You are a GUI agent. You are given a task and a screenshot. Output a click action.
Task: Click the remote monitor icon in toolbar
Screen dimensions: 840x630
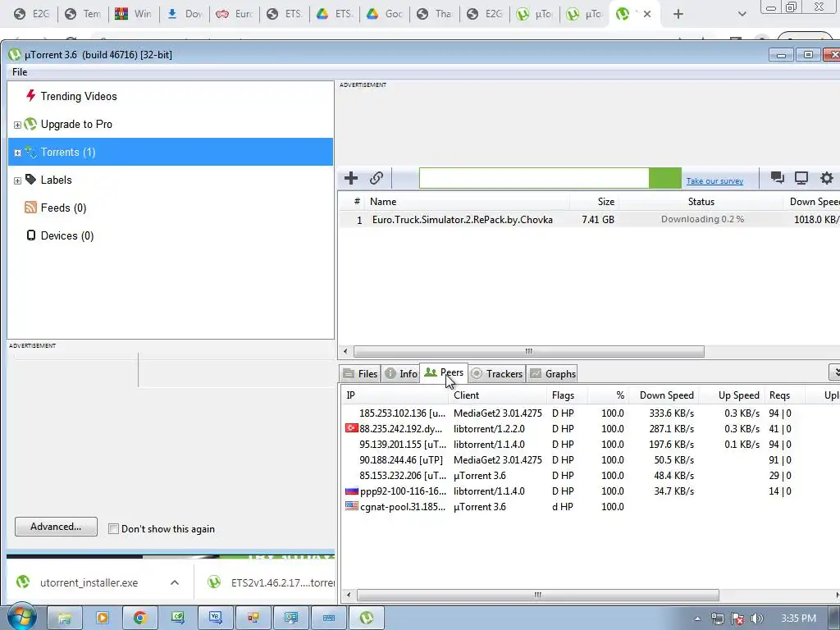(x=801, y=178)
